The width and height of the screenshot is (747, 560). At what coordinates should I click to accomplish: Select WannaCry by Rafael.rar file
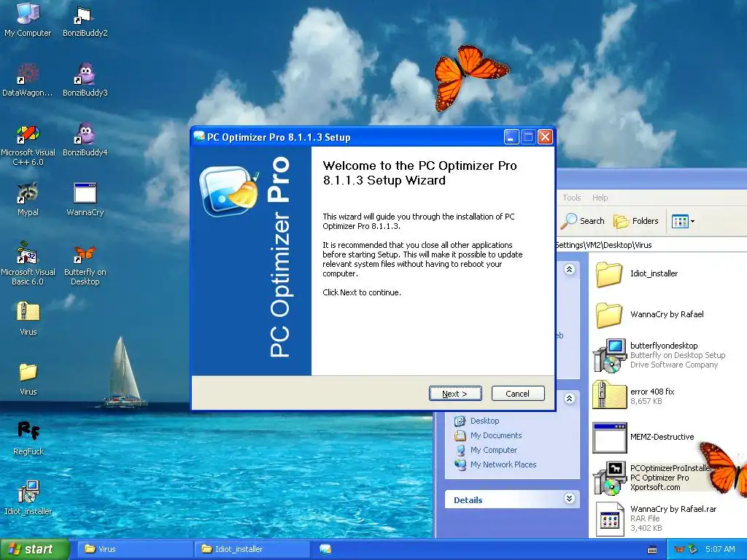[x=657, y=518]
